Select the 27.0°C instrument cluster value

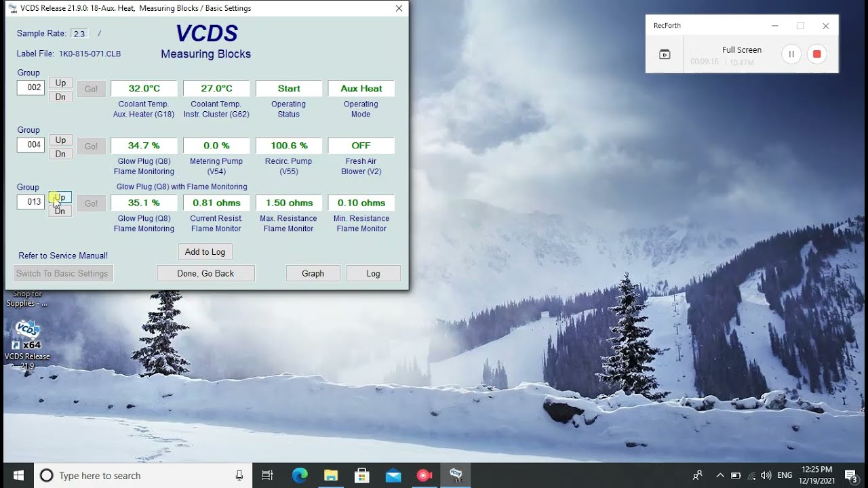click(216, 88)
